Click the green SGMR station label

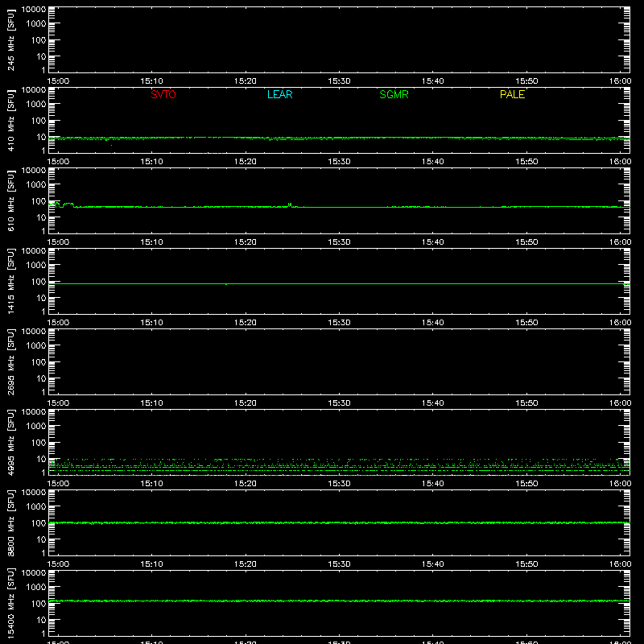tap(394, 94)
